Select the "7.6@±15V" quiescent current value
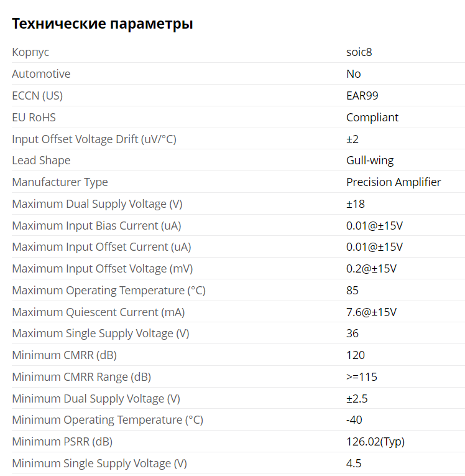Viewport: 465px width, 476px height. (x=371, y=312)
